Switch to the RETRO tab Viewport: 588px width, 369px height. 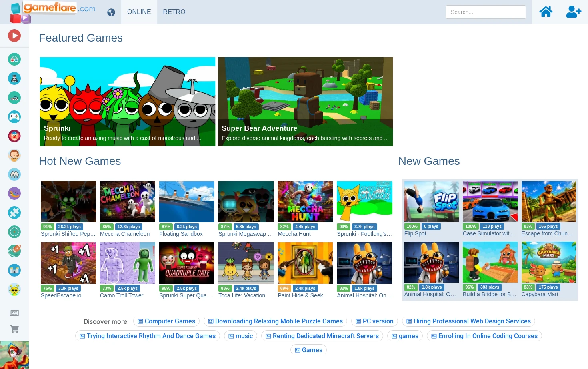click(174, 12)
